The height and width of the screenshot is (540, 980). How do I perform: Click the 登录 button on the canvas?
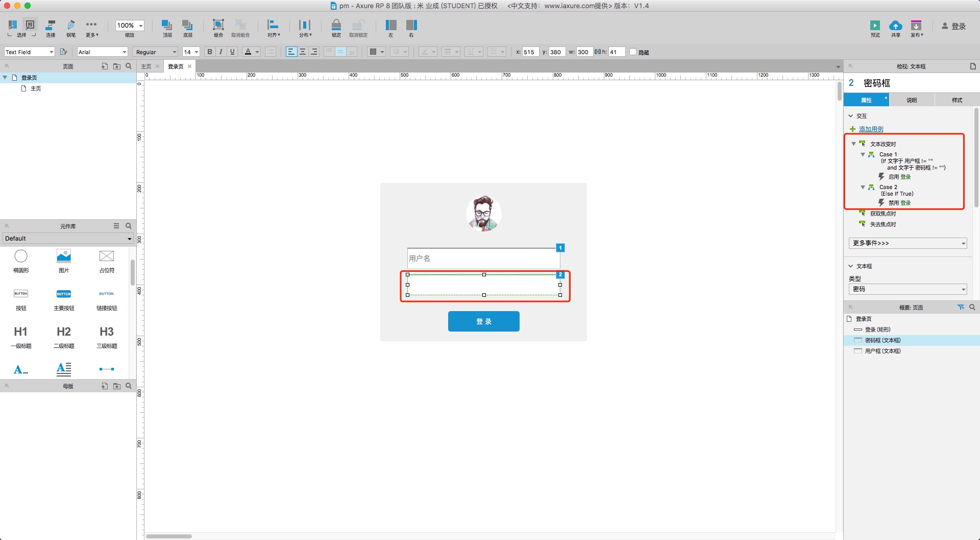tap(483, 321)
